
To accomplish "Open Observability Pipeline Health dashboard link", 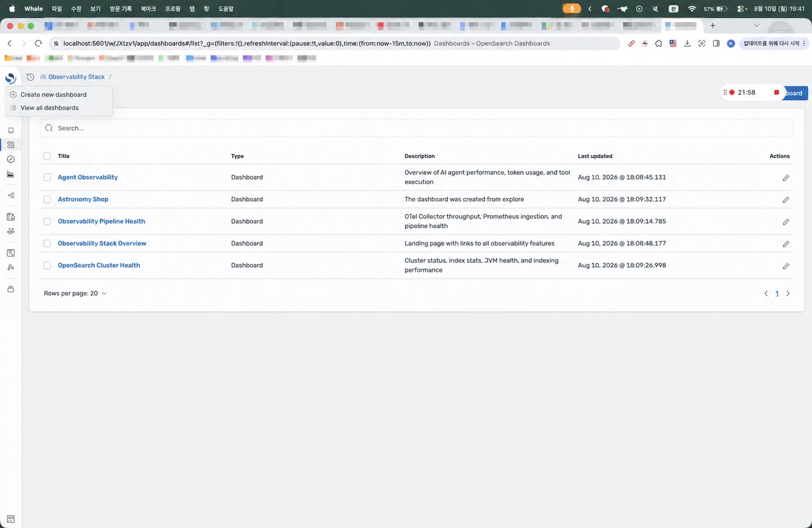I will [101, 221].
